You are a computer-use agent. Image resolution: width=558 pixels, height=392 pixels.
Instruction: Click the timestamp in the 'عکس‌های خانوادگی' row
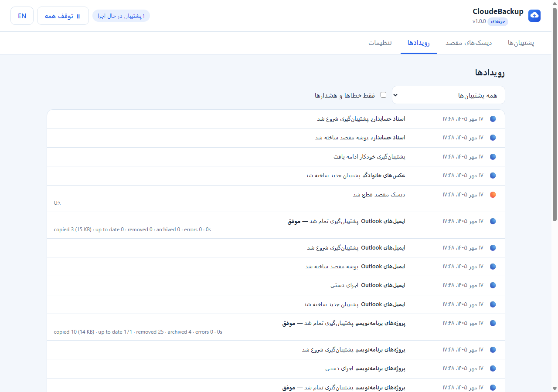click(x=463, y=176)
